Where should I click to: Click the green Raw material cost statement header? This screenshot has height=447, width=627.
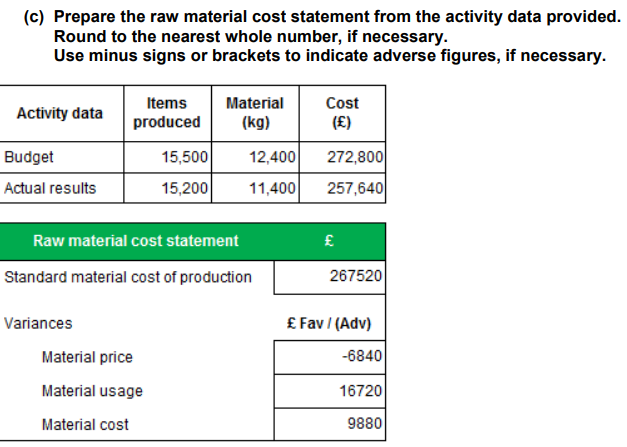(193, 241)
